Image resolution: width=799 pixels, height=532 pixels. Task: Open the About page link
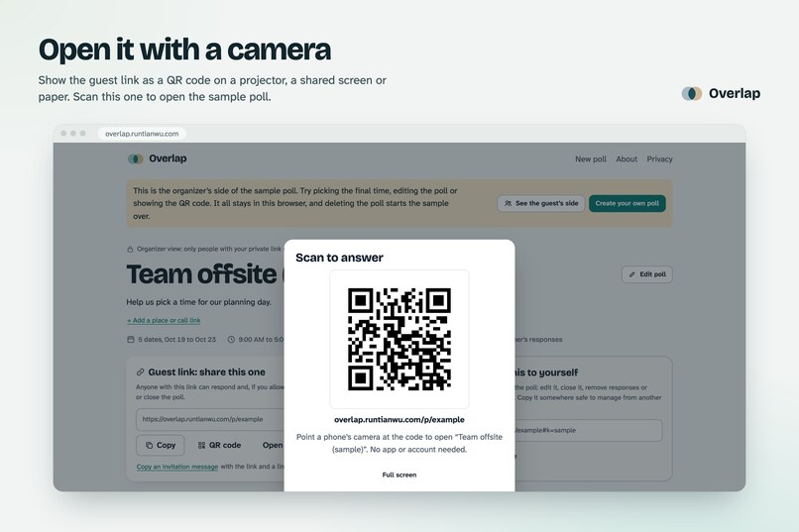pyautogui.click(x=627, y=159)
